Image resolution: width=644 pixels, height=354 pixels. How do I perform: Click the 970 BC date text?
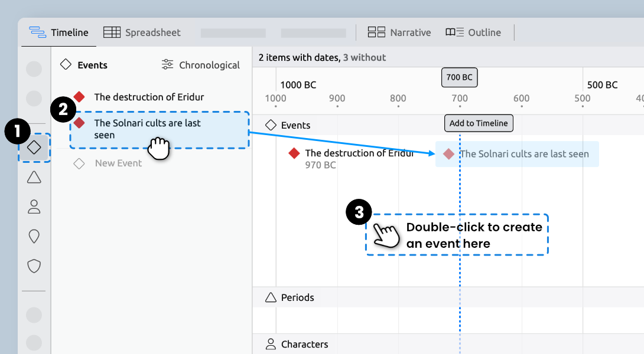(x=320, y=165)
